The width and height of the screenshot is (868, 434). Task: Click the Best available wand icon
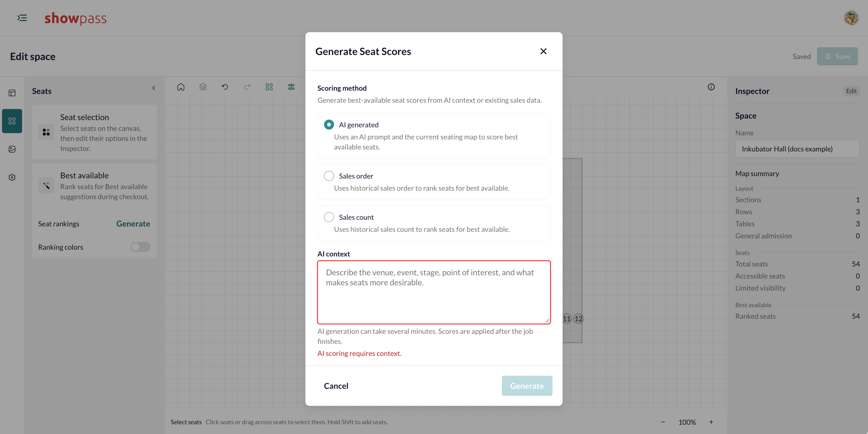point(46,185)
